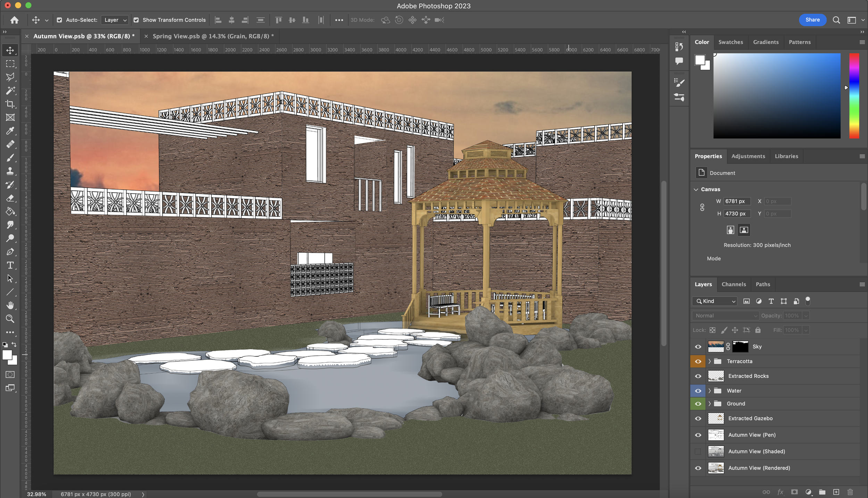Image resolution: width=868 pixels, height=498 pixels.
Task: Select the Clone Stamp tool
Action: pos(10,171)
